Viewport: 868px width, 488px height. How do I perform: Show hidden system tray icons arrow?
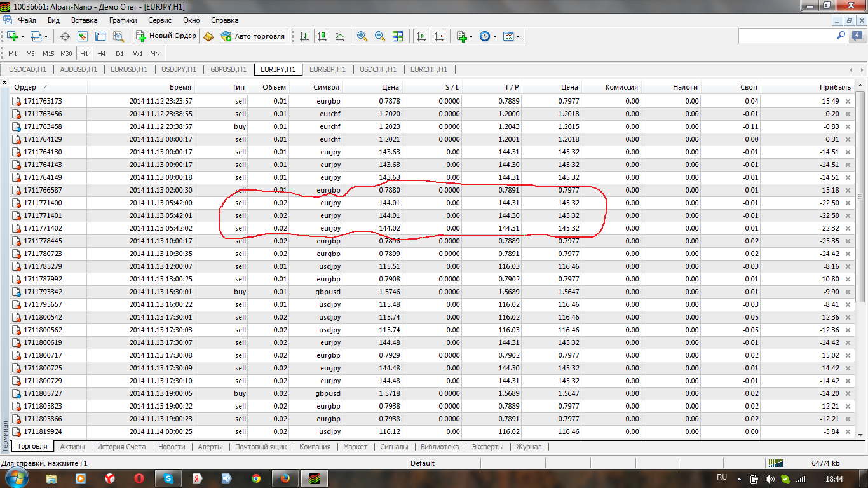(739, 479)
